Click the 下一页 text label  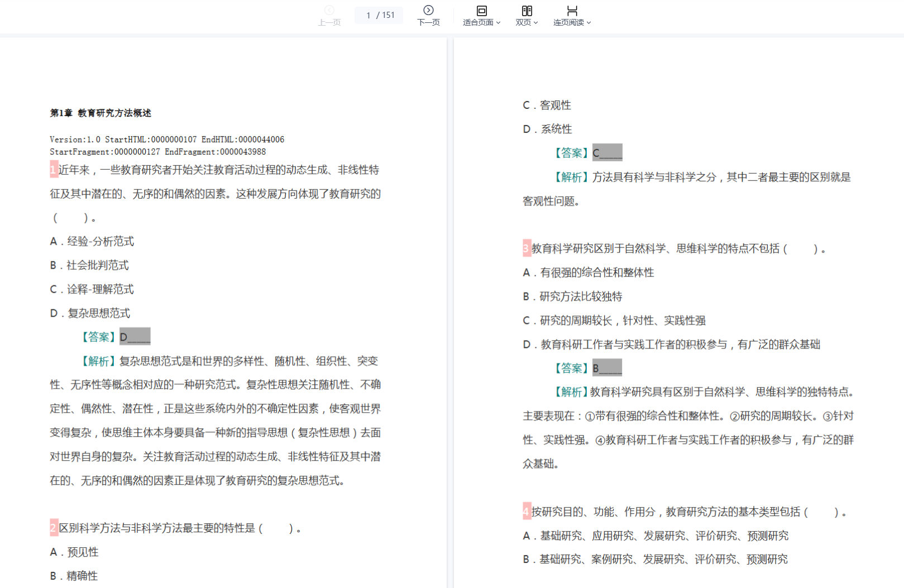(428, 22)
